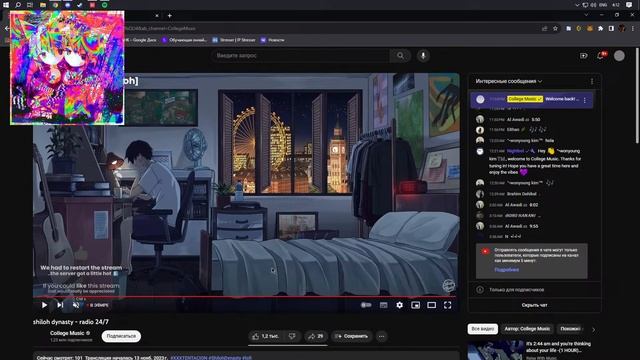Open Chrome three-dot menu
This screenshot has width=640, height=360.
[x=633, y=29]
